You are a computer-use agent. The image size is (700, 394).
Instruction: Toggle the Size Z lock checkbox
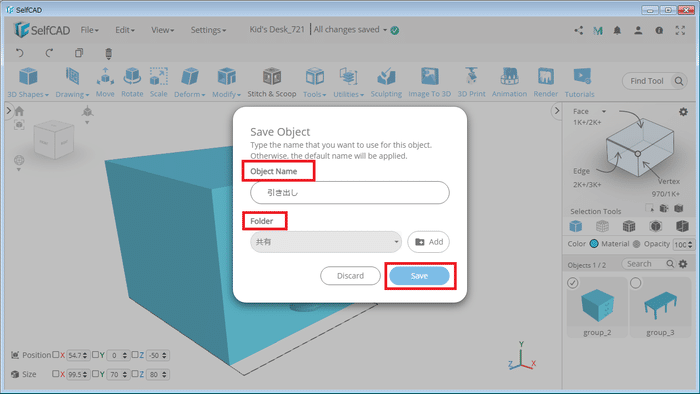[135, 374]
